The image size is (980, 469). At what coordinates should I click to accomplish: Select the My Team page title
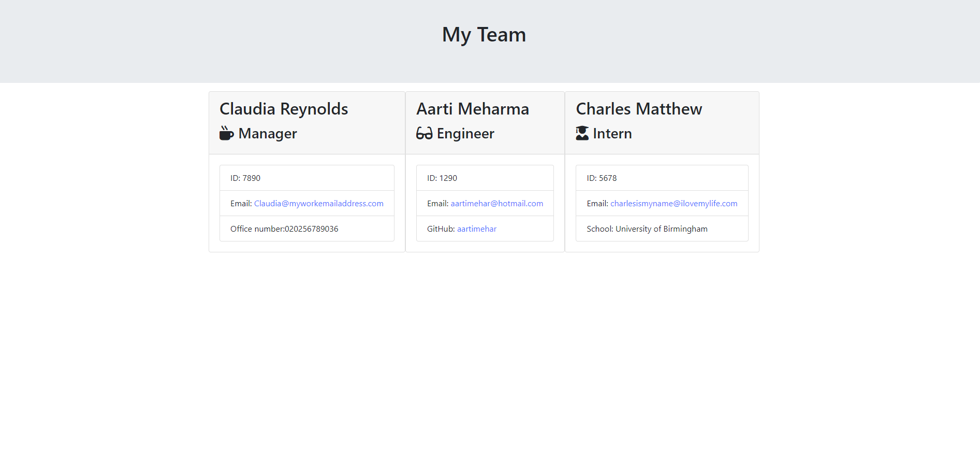pos(484,34)
